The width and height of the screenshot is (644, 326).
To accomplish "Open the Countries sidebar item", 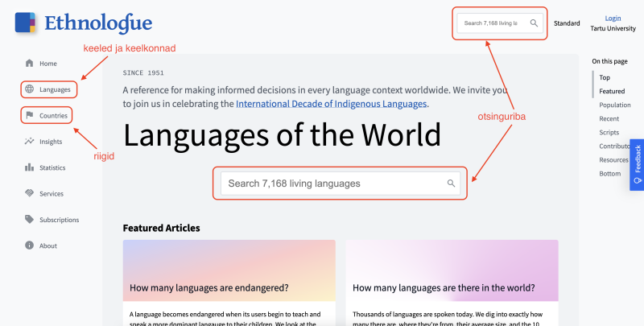I will click(x=47, y=115).
